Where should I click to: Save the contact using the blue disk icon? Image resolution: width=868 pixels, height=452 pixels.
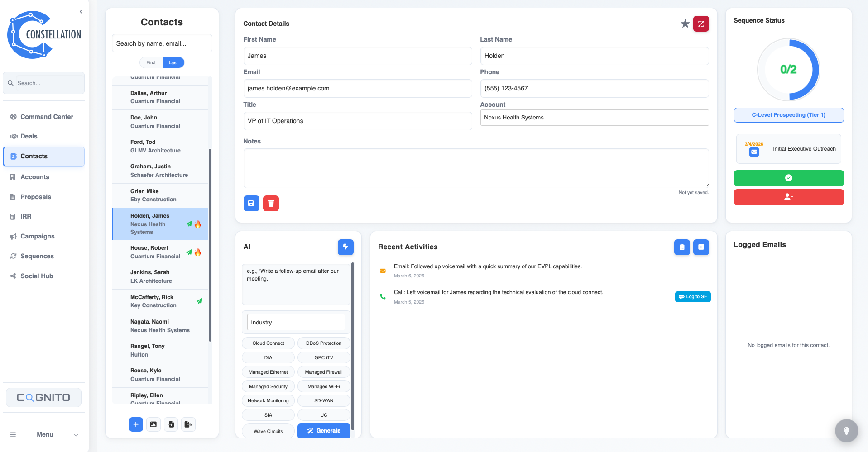251,203
